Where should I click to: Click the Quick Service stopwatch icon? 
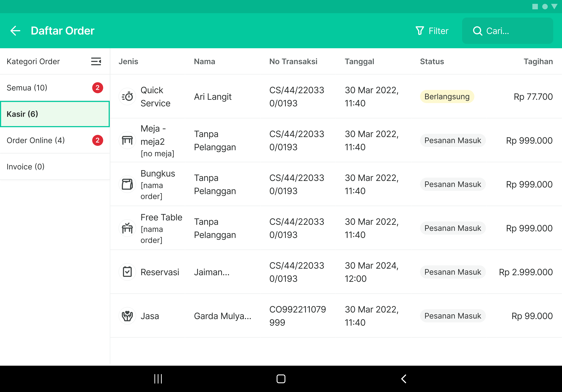127,97
